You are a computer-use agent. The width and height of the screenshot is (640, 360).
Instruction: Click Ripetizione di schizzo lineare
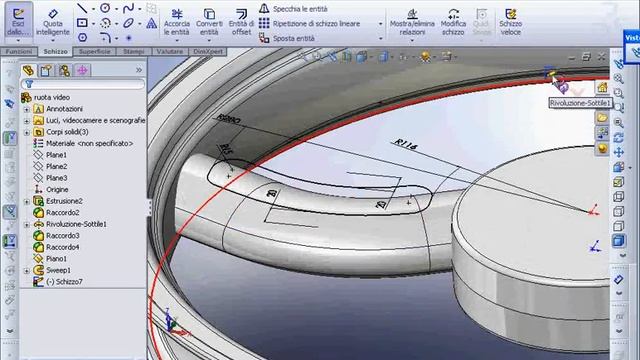click(309, 23)
